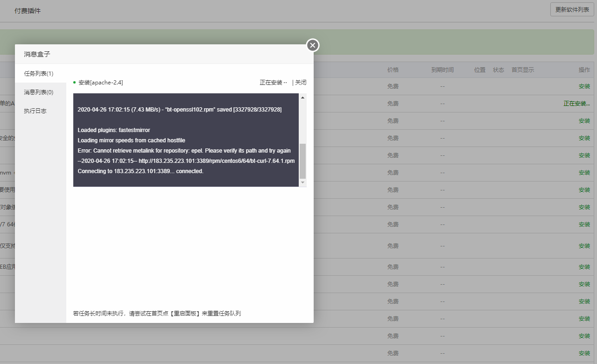The image size is (597, 364).
Task: Click the 状态 column header
Action: coord(498,70)
